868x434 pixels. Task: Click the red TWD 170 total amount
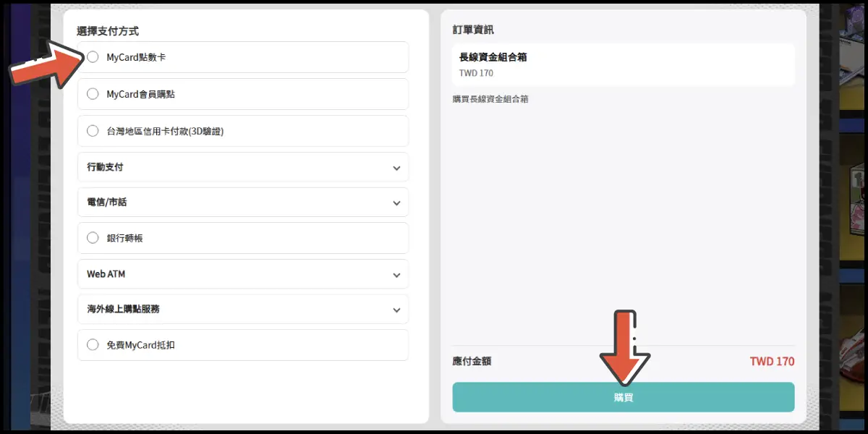pos(771,361)
